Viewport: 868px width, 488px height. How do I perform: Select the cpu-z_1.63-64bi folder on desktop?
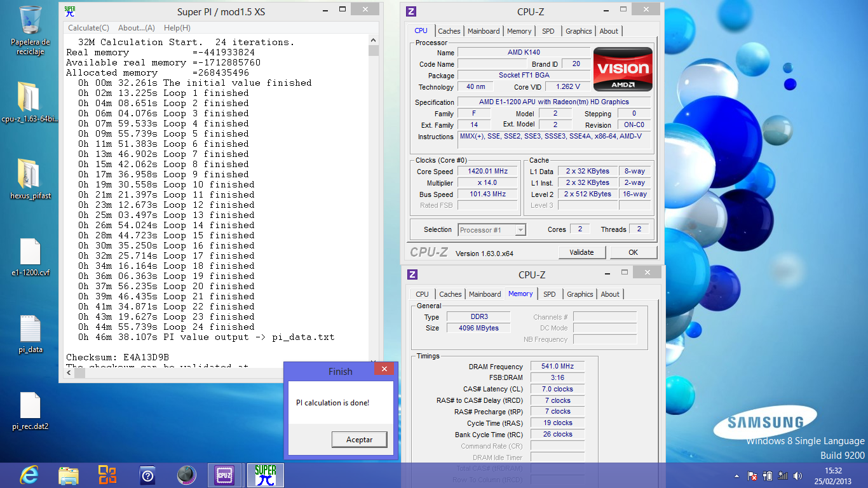point(30,102)
